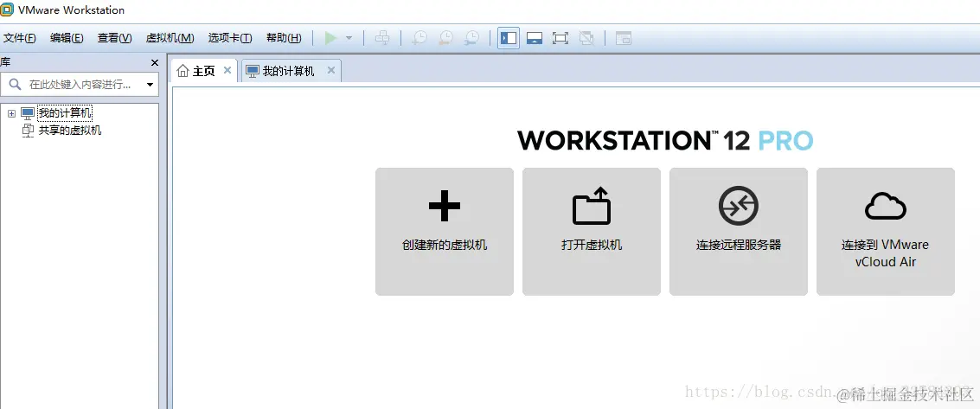Open the 文件(F) menu
980x409 pixels.
pyautogui.click(x=19, y=38)
